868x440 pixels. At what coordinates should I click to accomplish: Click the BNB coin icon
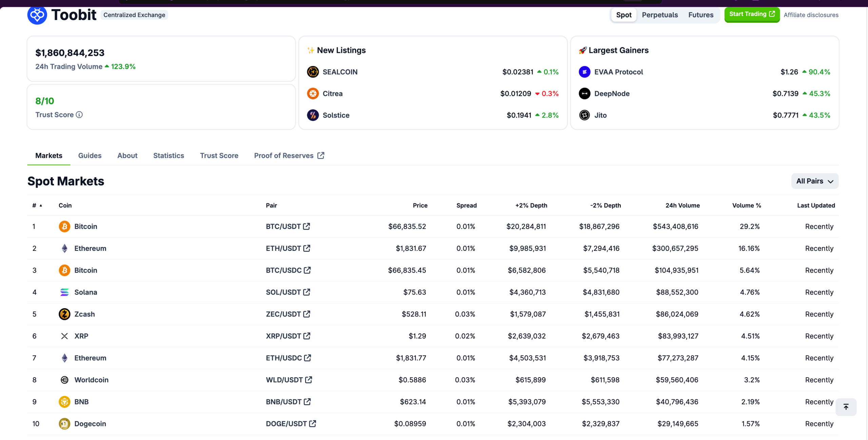click(x=64, y=402)
